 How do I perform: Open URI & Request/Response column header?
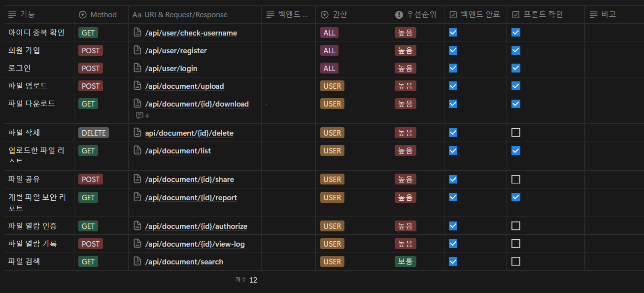195,15
